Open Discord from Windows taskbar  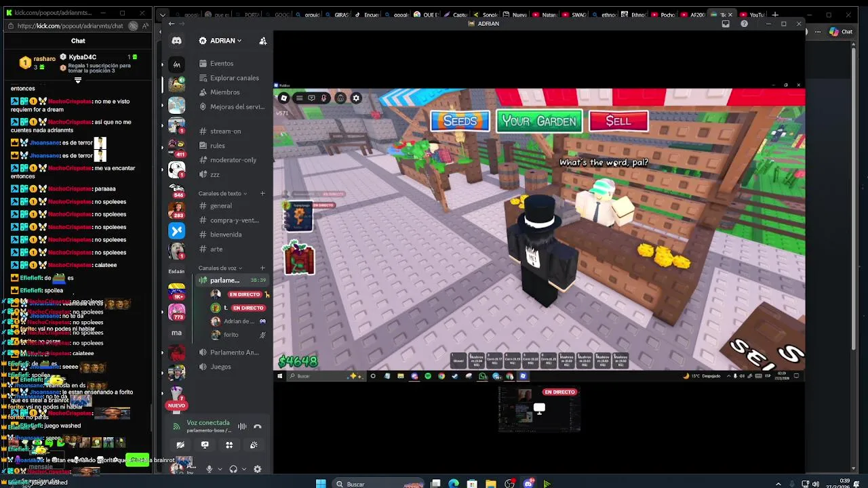pos(528,483)
